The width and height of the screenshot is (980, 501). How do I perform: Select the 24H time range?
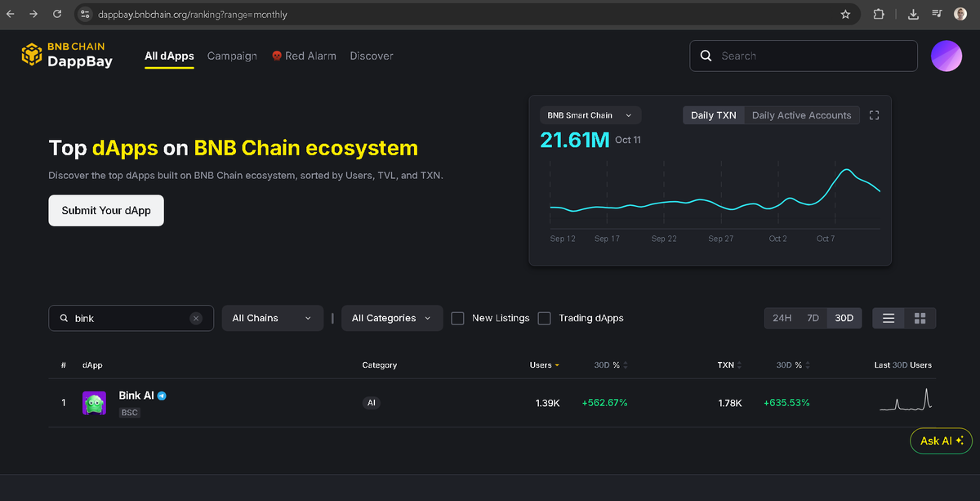point(782,318)
